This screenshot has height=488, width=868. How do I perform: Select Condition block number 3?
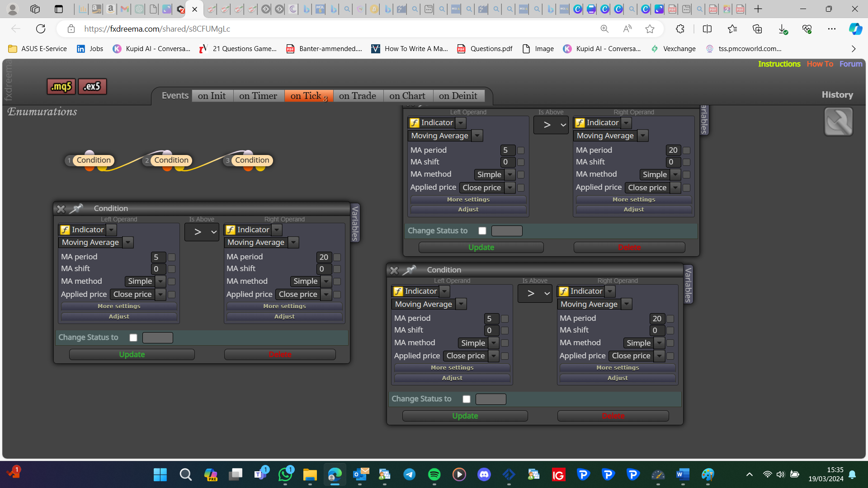[251, 160]
